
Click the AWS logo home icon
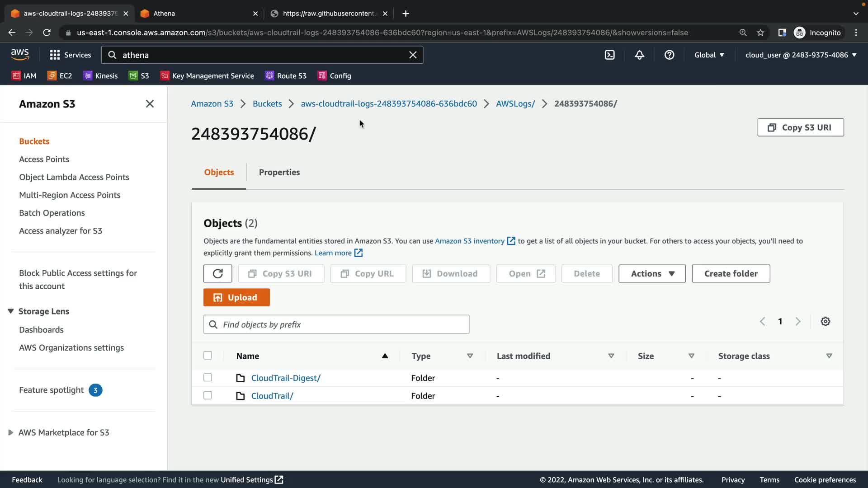pyautogui.click(x=20, y=55)
